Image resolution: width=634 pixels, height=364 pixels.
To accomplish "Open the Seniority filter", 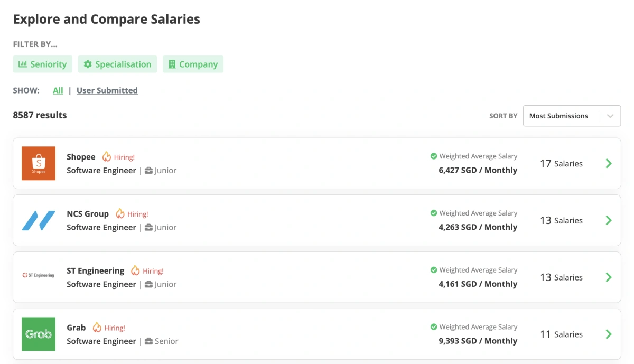I will [x=43, y=64].
